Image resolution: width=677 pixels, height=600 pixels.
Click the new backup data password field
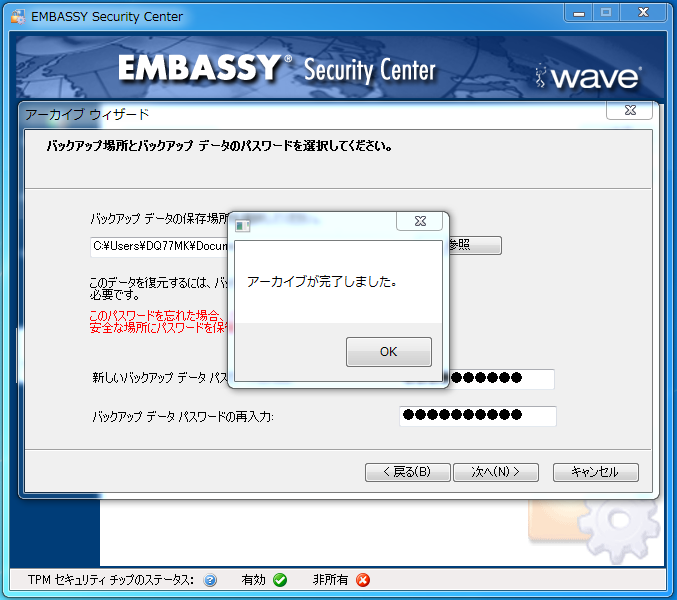pyautogui.click(x=501, y=379)
